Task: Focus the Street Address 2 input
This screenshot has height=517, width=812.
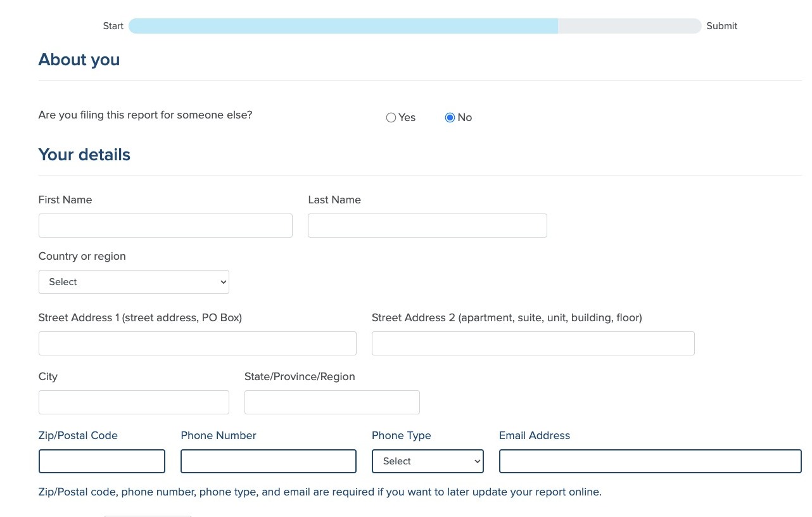Action: click(x=533, y=343)
